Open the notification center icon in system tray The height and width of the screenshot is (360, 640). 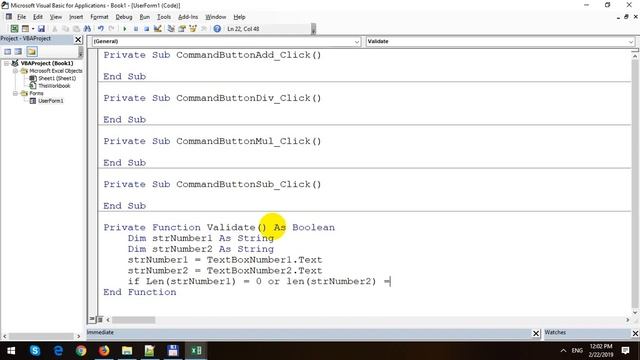tap(625, 351)
